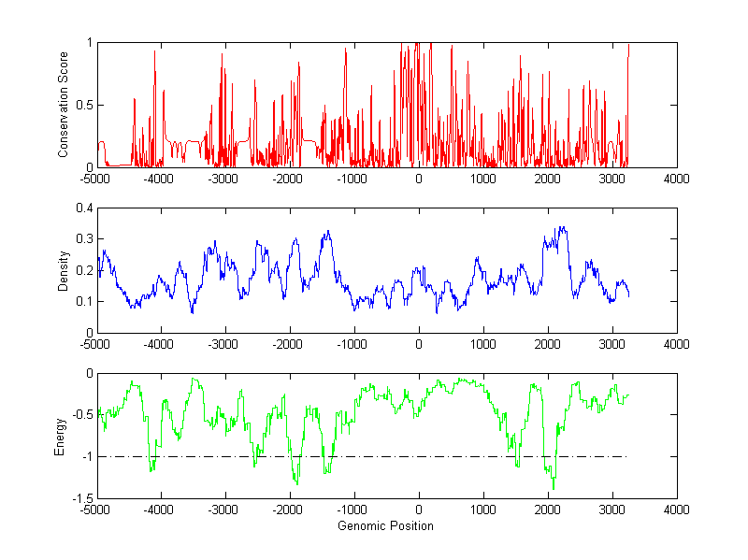The height and width of the screenshot is (560, 748).
Task: Select the blue density peak near -1400
Action: tap(327, 232)
